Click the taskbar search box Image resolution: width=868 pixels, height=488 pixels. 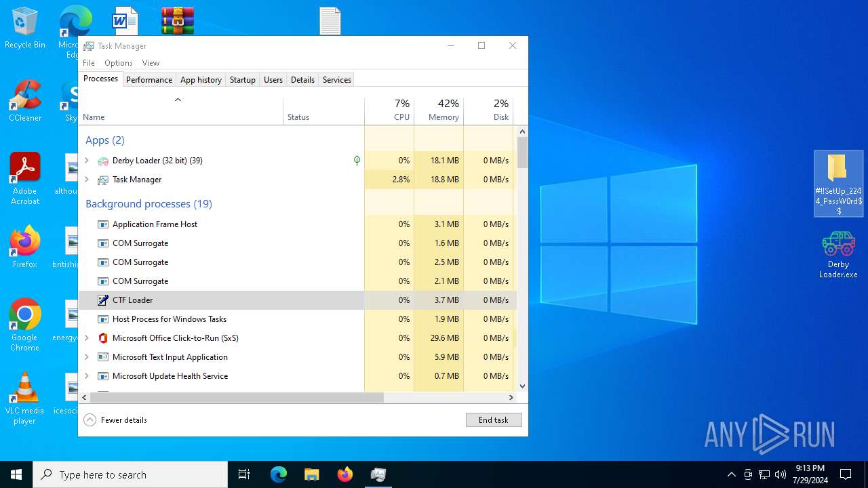point(130,474)
